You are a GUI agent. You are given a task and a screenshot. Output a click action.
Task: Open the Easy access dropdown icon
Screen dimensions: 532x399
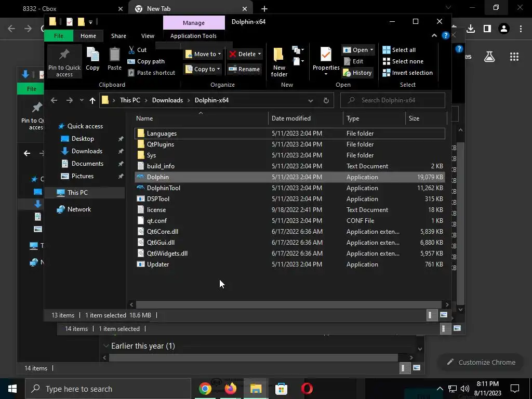click(298, 61)
